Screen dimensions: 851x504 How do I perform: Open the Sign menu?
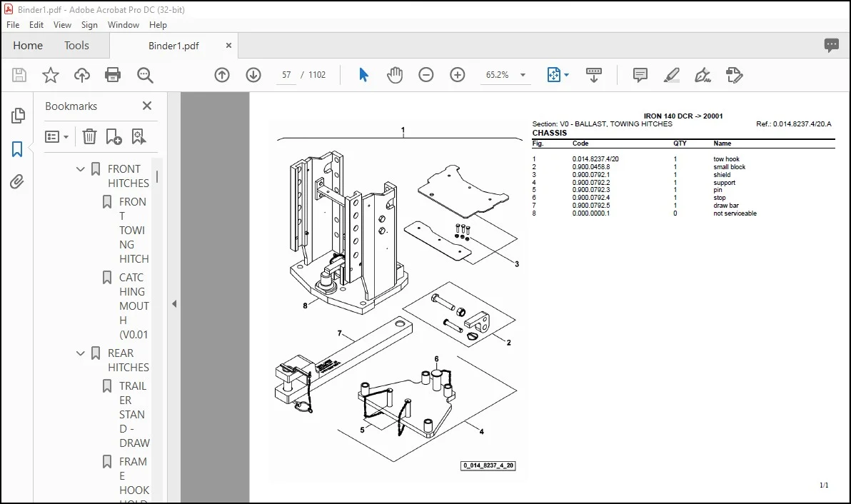pos(89,25)
